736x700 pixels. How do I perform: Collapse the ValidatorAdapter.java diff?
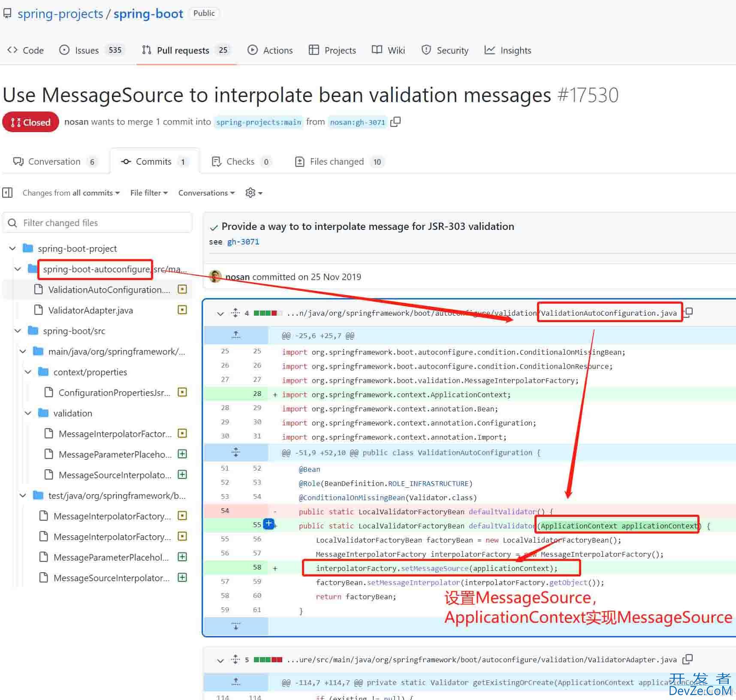220,661
